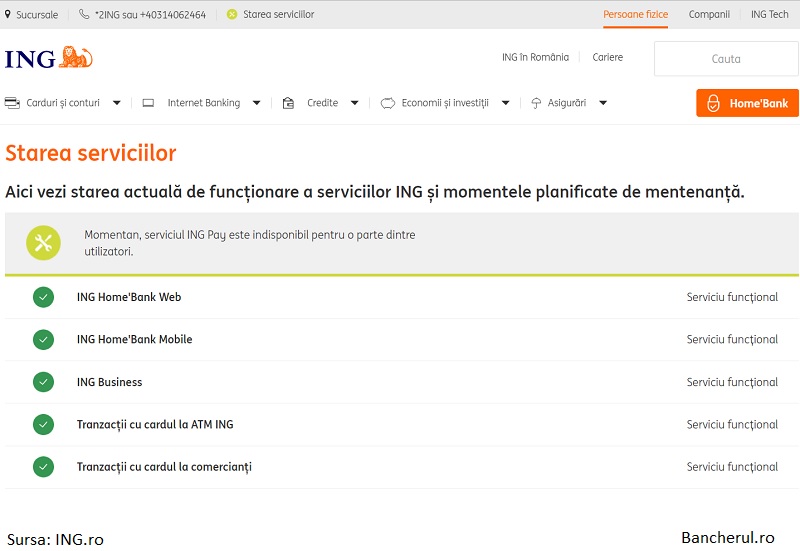Click green checkmark for ING Home'Bank Web
The image size is (800, 551).
click(43, 297)
